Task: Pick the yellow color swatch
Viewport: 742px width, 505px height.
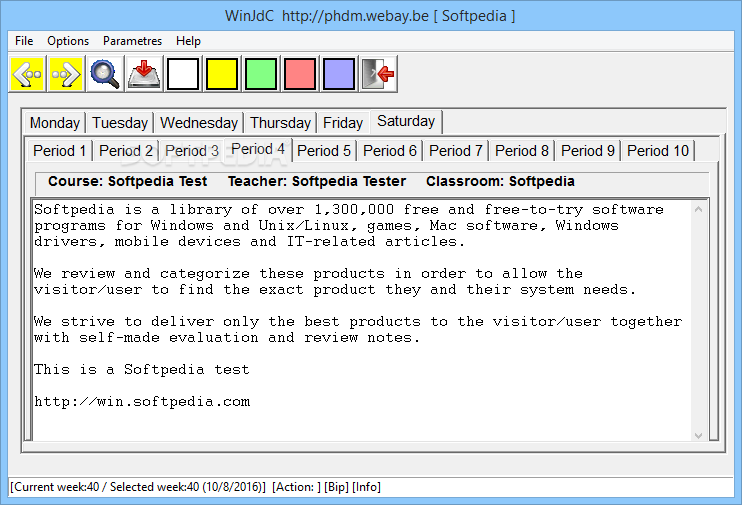Action: 222,74
